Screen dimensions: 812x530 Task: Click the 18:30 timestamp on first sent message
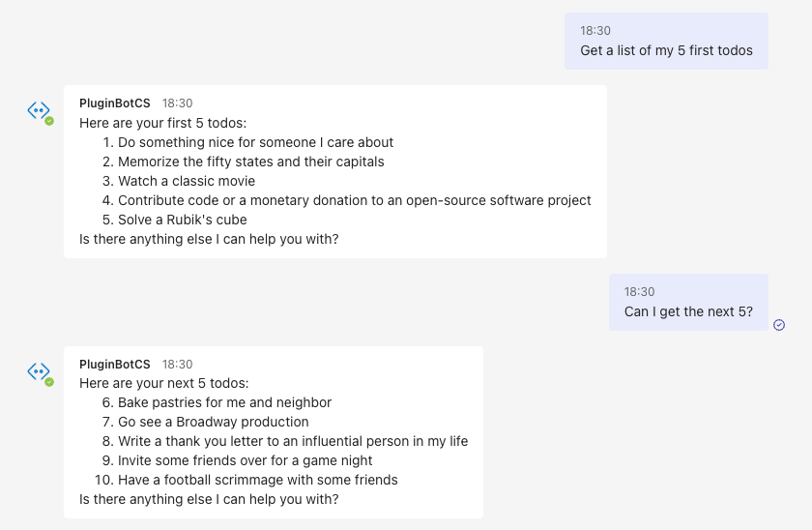pos(595,31)
